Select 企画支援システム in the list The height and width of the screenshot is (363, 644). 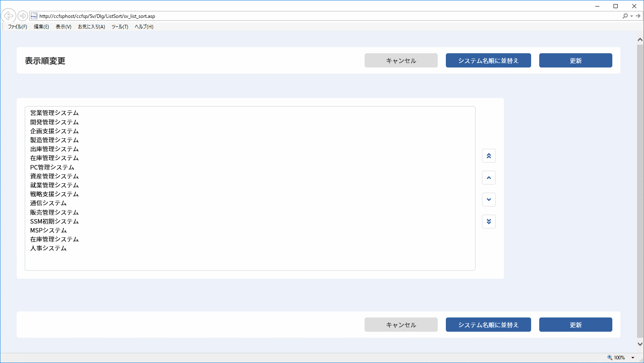(x=54, y=131)
